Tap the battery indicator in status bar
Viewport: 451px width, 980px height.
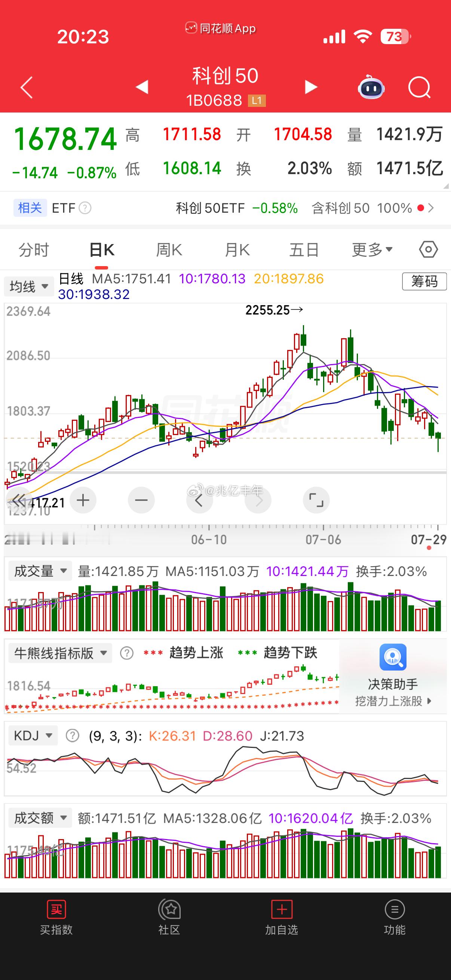coord(396,37)
